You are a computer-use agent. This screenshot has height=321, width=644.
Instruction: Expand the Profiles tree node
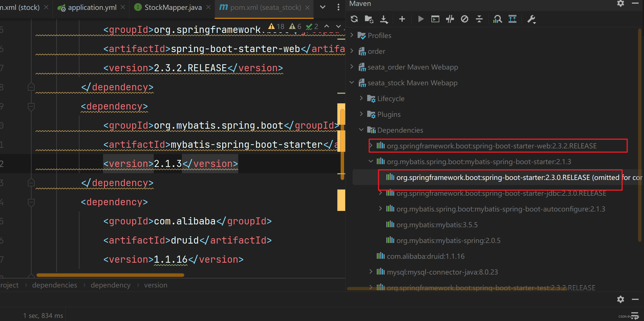pyautogui.click(x=352, y=35)
